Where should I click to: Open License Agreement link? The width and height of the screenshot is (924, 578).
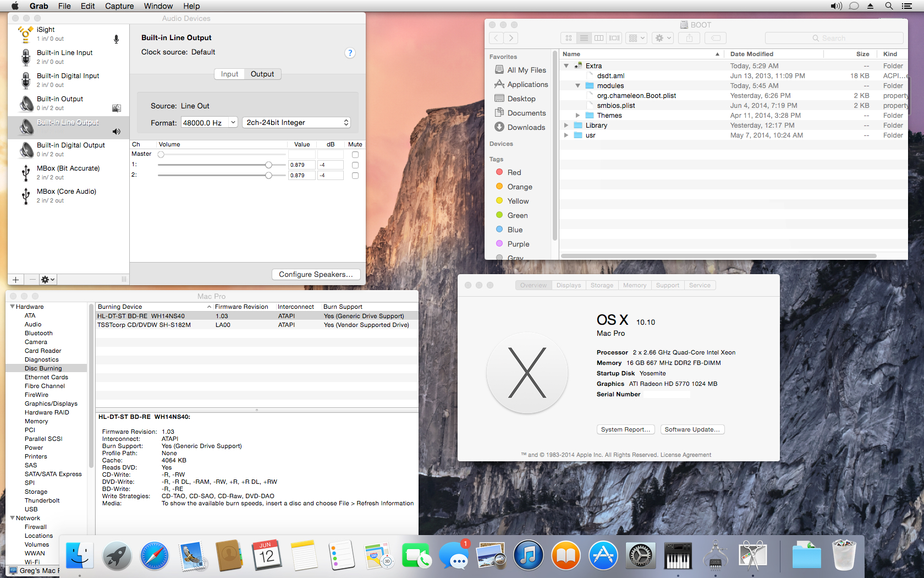pos(685,455)
